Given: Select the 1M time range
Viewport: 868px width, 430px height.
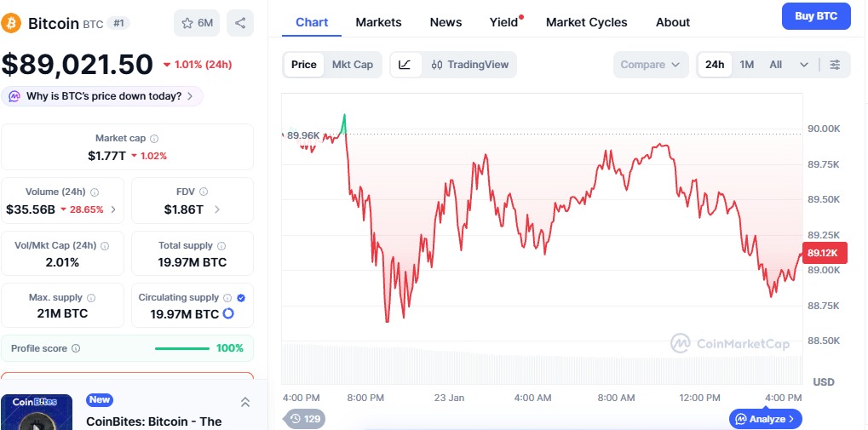Looking at the screenshot, I should pos(746,65).
